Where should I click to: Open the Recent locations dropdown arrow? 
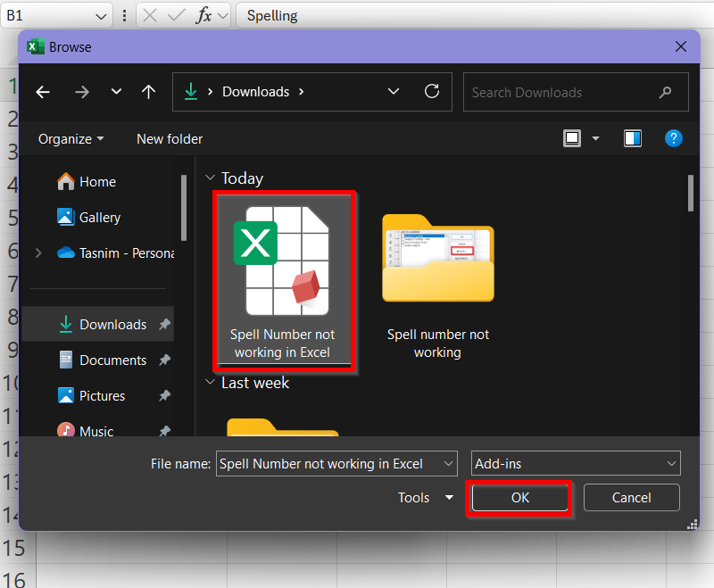click(116, 92)
